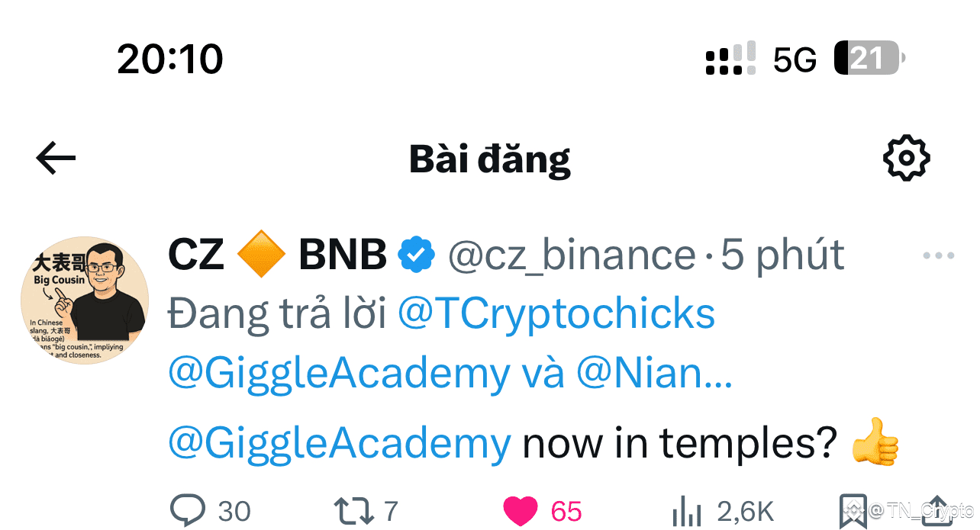Tap the CZ BNB display name
980x530 pixels.
pos(277,255)
